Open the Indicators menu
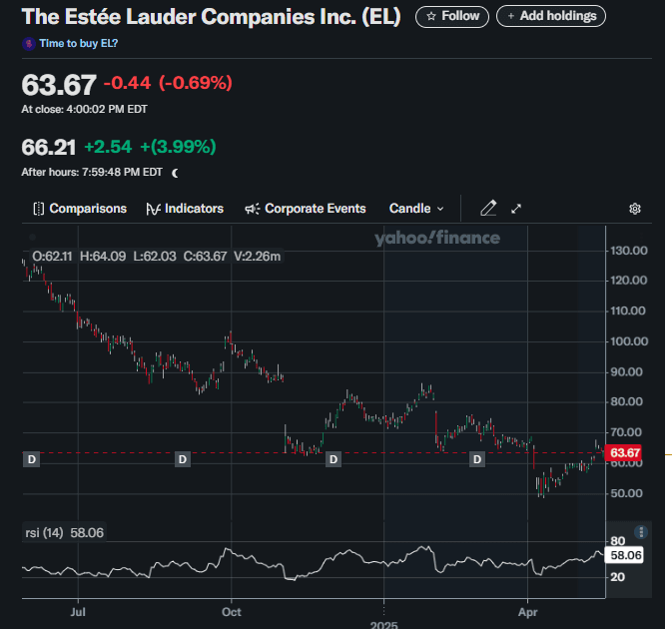 point(185,209)
